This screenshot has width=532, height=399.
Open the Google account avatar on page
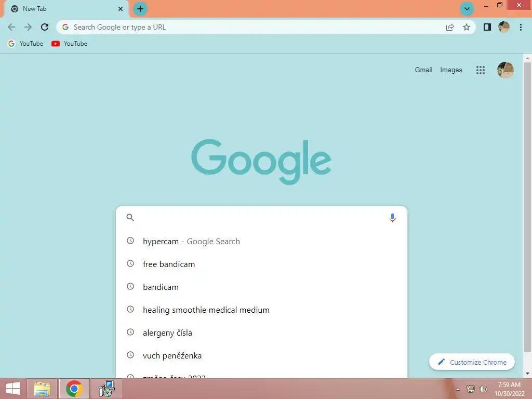(x=505, y=70)
